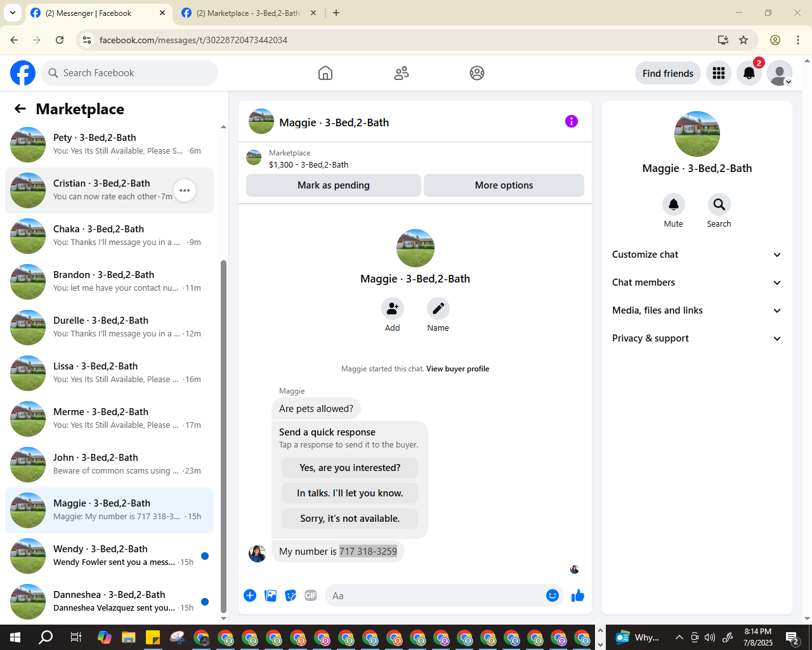Screen dimensions: 812x650
Task: Open the Lissa 3-Bed,2-Bath conversation
Action: pyautogui.click(x=109, y=373)
